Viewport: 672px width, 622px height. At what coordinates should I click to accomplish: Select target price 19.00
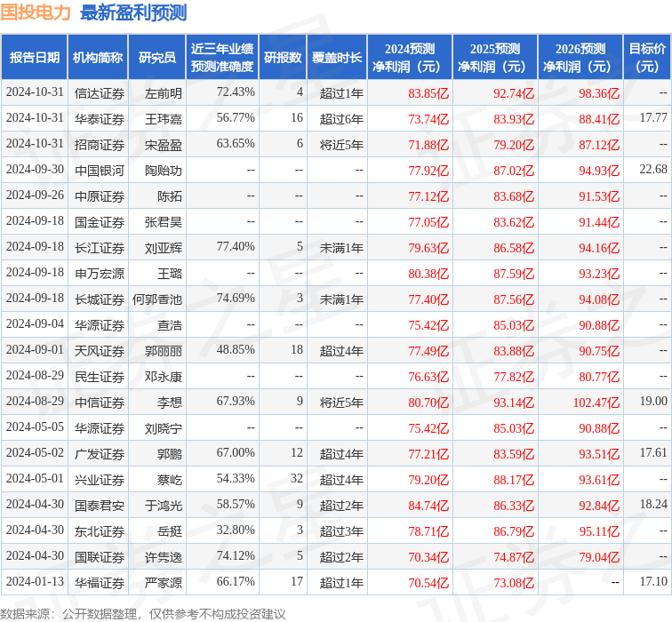653,401
